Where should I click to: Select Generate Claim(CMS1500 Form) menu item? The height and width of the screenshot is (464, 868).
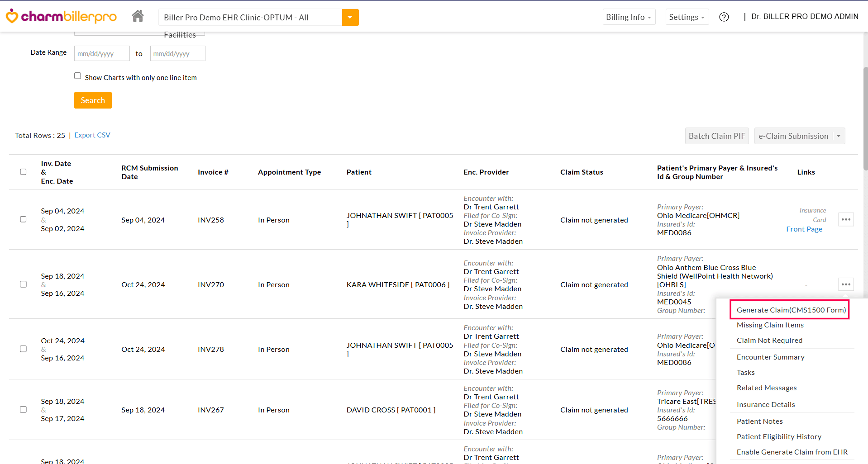[x=791, y=310]
